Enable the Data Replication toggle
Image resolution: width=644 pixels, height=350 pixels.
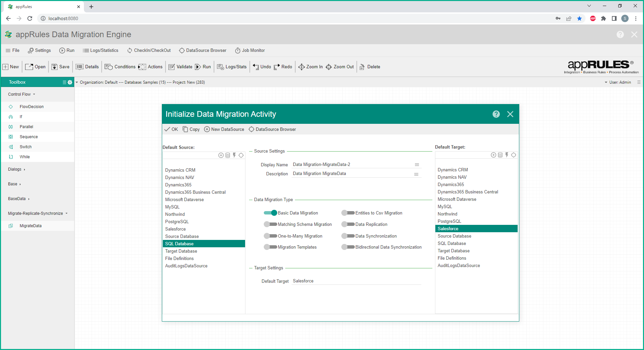348,224
